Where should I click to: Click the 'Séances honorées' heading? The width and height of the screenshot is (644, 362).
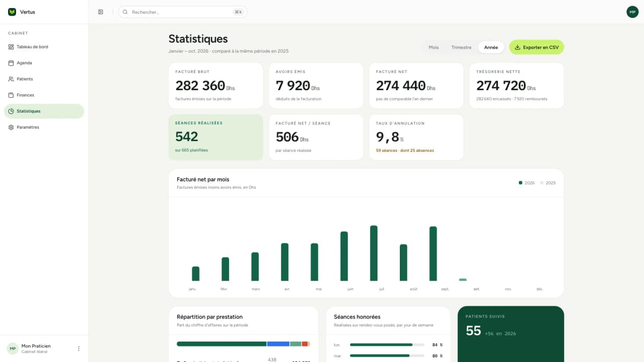coord(357,317)
